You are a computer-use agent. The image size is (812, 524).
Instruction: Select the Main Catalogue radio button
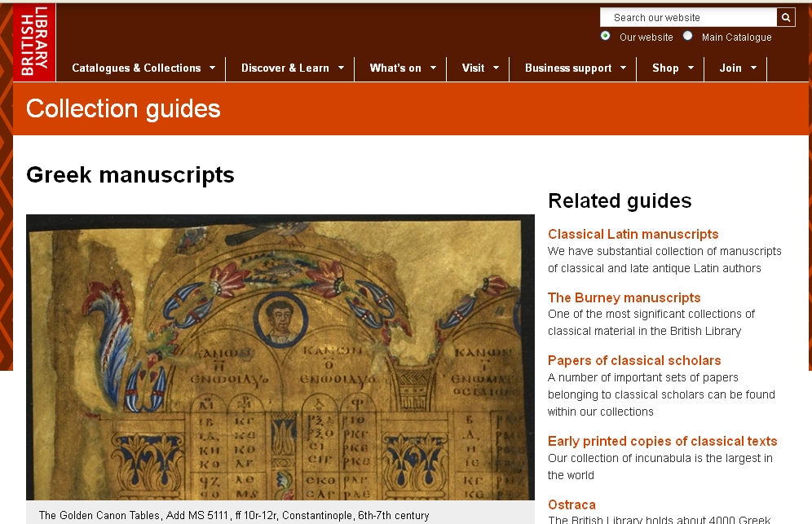[x=687, y=36]
